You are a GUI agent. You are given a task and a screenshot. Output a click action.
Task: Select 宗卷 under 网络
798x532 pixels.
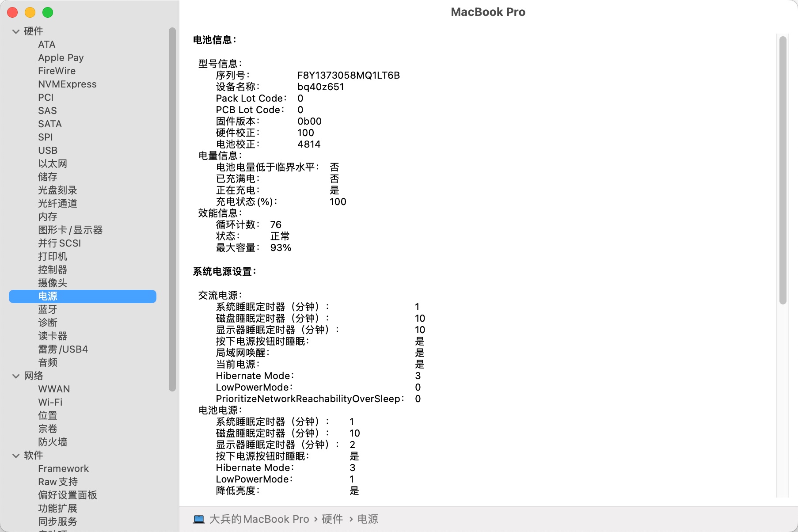tap(48, 429)
